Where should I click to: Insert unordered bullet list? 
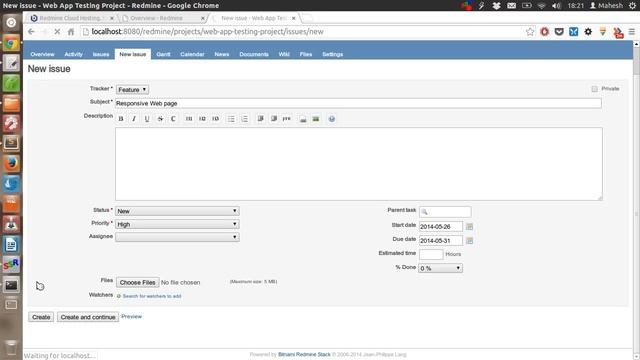(x=231, y=119)
